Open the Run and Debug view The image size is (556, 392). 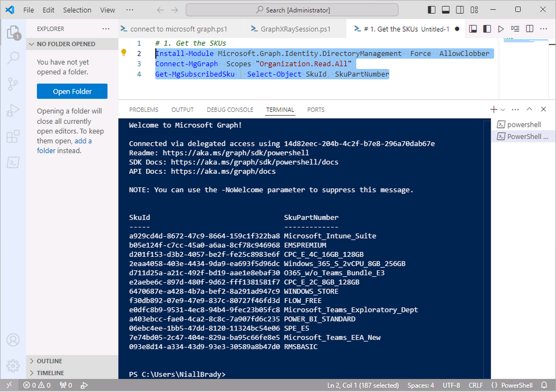coord(13,110)
